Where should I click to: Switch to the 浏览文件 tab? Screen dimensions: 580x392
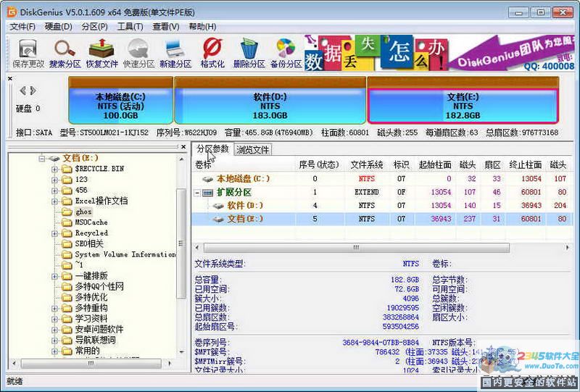click(253, 150)
